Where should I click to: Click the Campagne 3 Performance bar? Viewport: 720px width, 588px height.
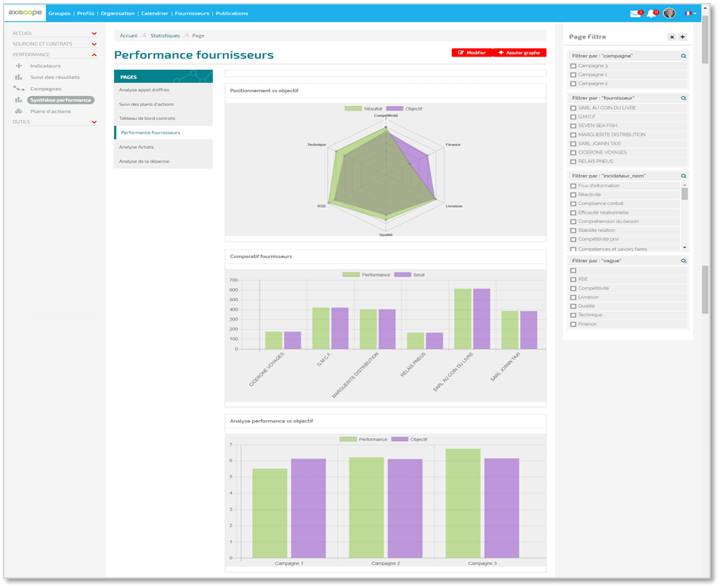click(463, 504)
